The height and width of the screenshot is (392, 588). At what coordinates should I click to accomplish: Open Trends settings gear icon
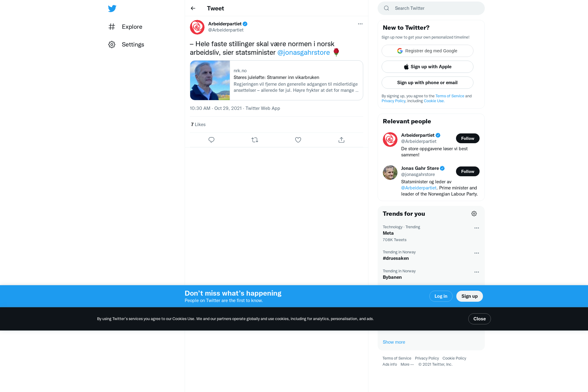coord(474,214)
